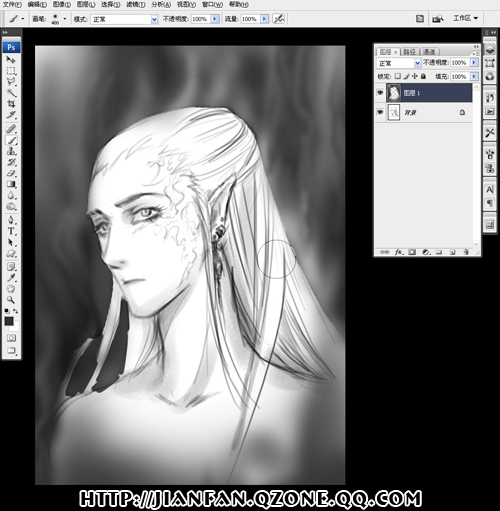The height and width of the screenshot is (511, 500).
Task: Select the Crop tool in toolbox
Action: click(11, 104)
